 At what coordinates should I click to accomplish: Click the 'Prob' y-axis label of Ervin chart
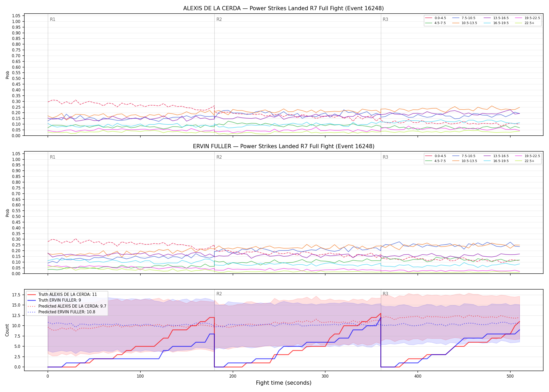pyautogui.click(x=8, y=213)
